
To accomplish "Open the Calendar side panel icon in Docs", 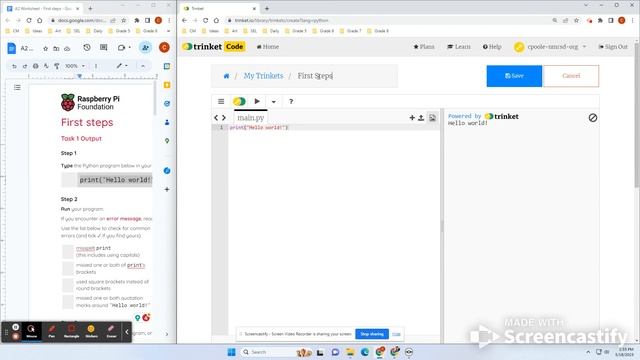I will point(167,66).
